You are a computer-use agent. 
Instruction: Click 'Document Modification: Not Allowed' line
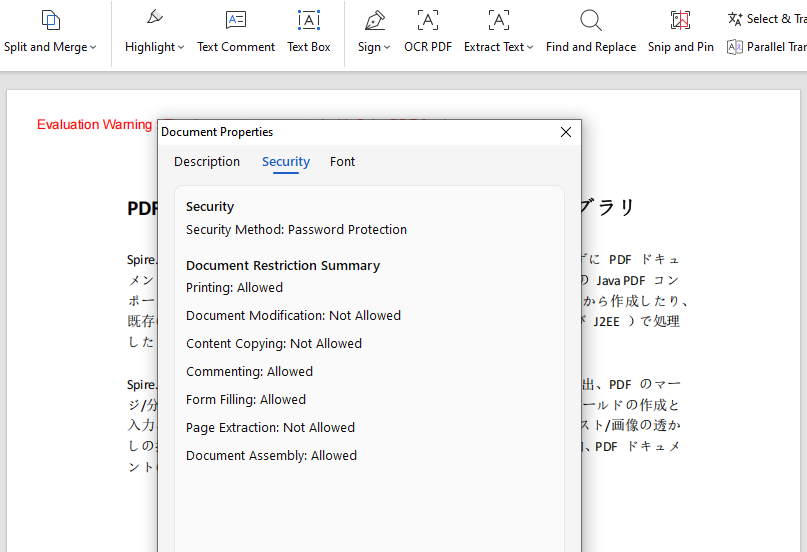pos(293,315)
